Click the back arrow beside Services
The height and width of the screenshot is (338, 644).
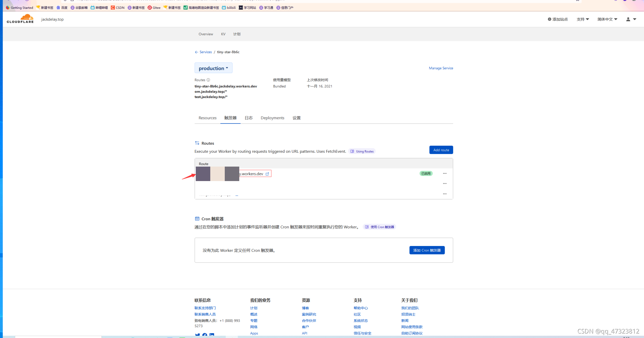(x=196, y=52)
